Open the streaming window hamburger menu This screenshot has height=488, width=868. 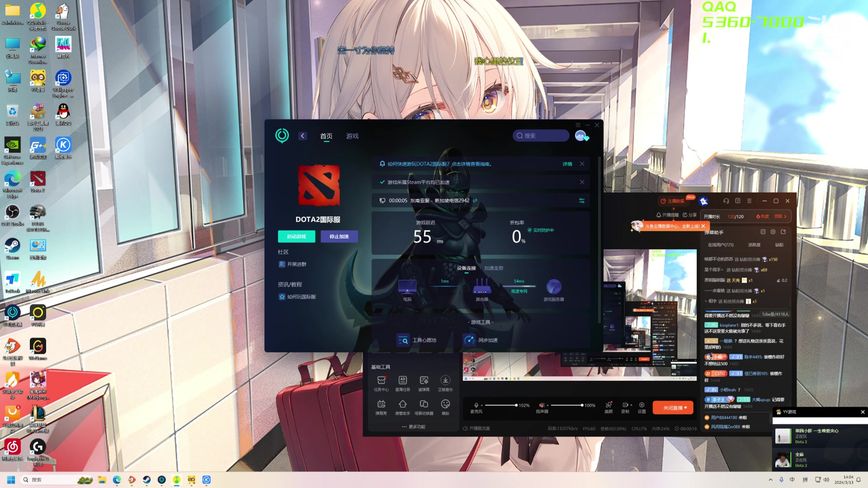click(749, 201)
